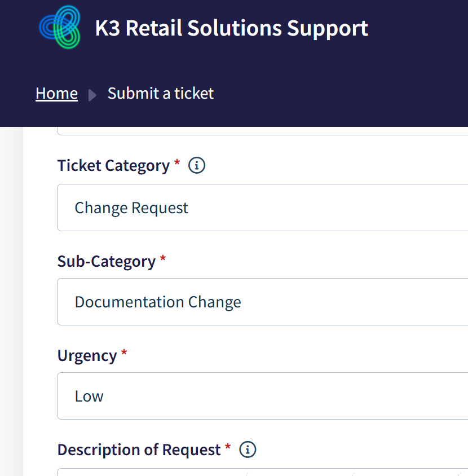Open the Ticket Category dropdown showing Change Request

point(262,208)
